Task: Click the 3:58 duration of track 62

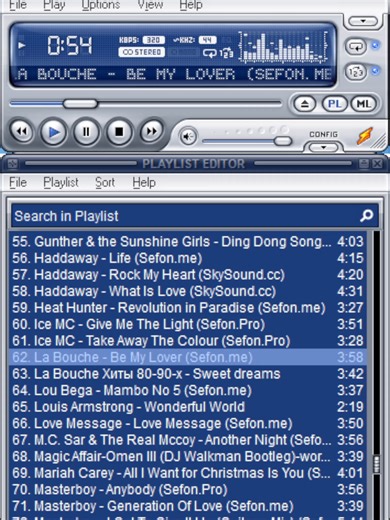Action: pos(350,357)
